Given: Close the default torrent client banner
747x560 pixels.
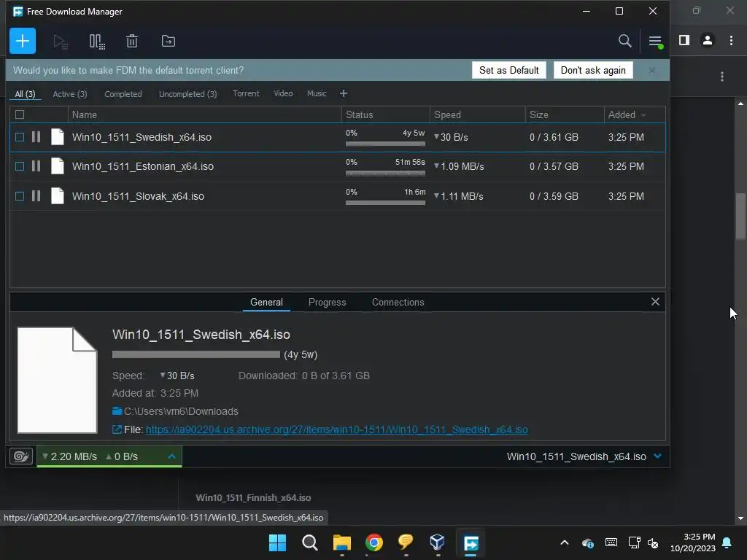Looking at the screenshot, I should point(651,70).
